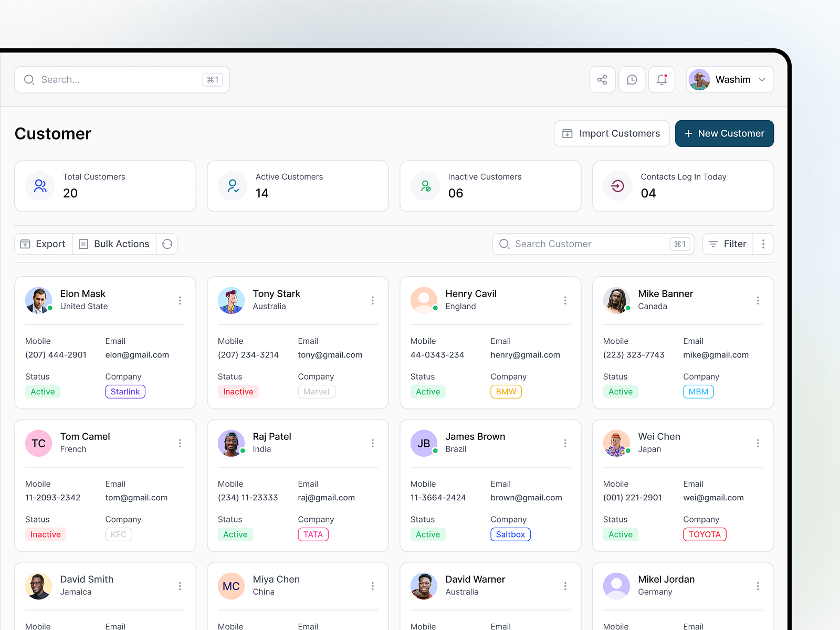The image size is (840, 630).
Task: Click the Contacts Log In Today icon
Action: coord(617,186)
